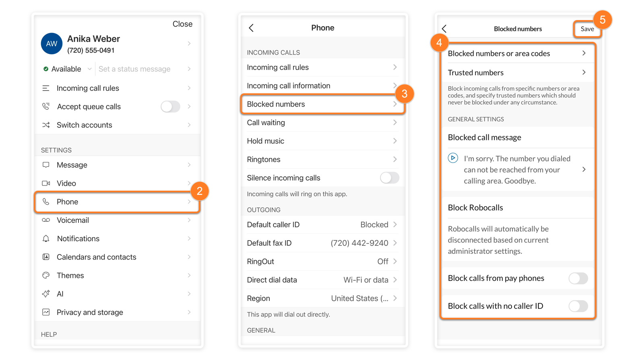Viewport: 644px width, 354px height.
Task: Open the Phone settings item
Action: [117, 202]
